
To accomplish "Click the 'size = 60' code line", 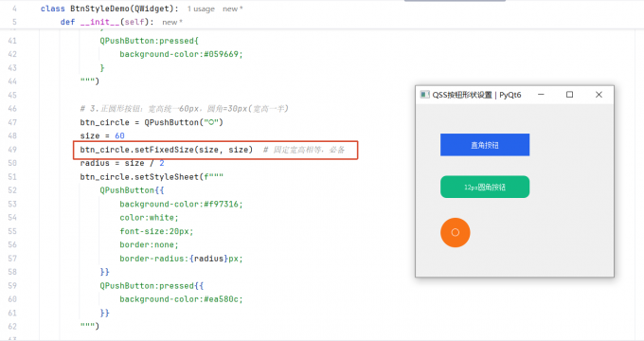I will coord(102,136).
